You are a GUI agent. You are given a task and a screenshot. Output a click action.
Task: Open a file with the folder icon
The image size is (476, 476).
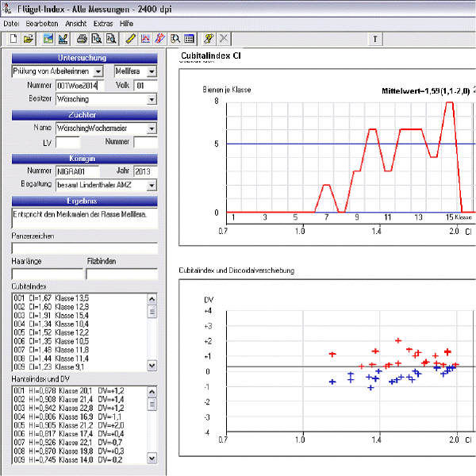click(28, 38)
